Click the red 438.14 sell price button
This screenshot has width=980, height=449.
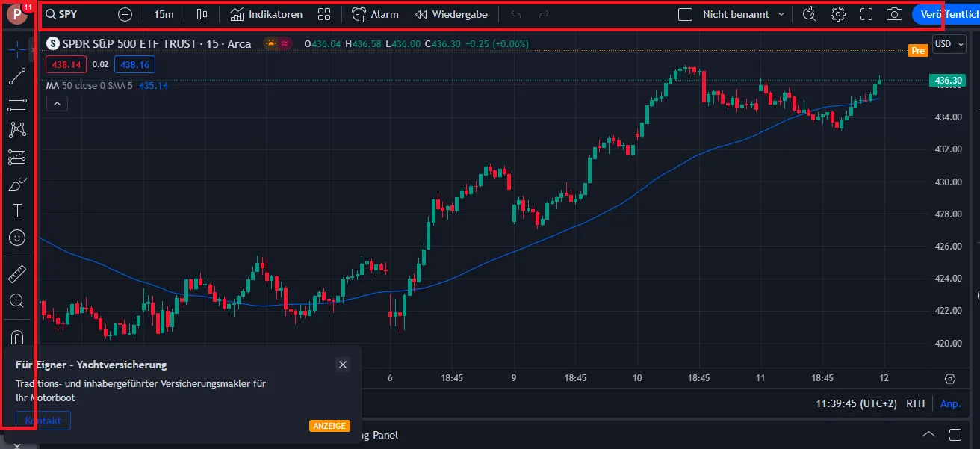pos(66,64)
